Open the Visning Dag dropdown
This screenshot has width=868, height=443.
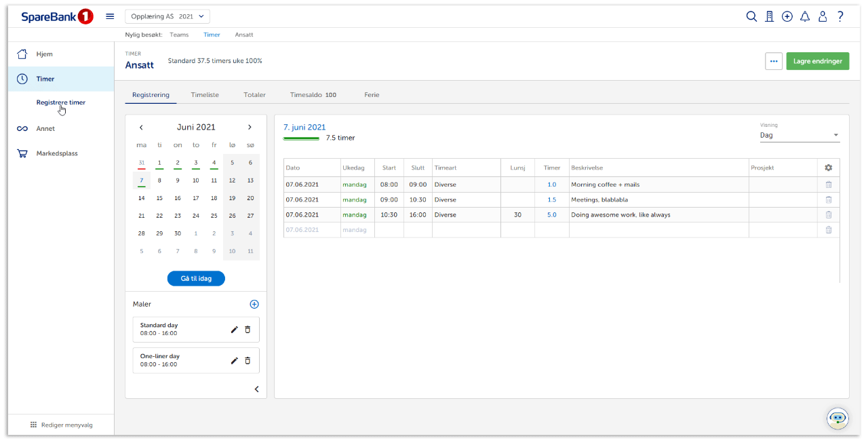click(x=800, y=135)
